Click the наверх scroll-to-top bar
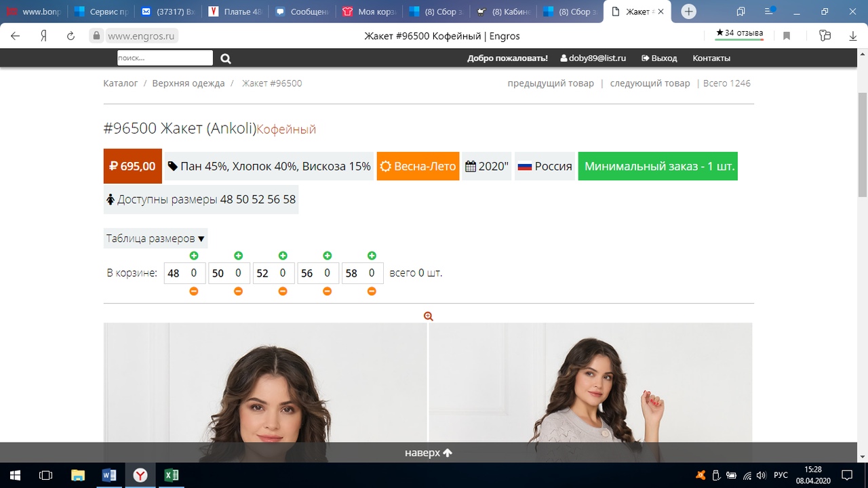Viewport: 868px width, 488px height. tap(428, 453)
